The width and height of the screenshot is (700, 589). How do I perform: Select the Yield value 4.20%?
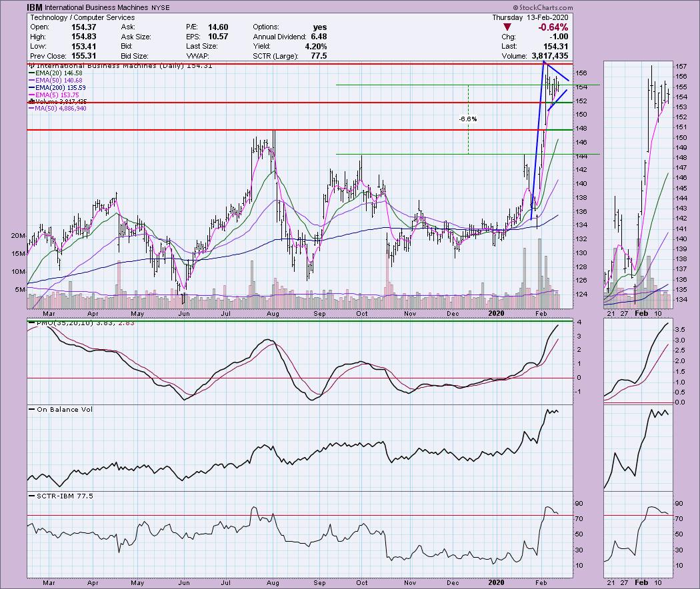tap(315, 47)
